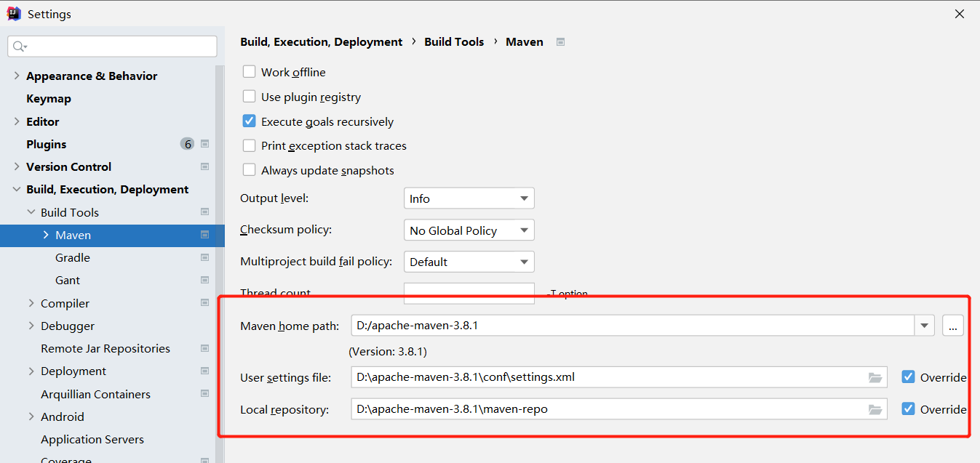Click the Local repository path field
This screenshot has width=980, height=463.
point(619,409)
